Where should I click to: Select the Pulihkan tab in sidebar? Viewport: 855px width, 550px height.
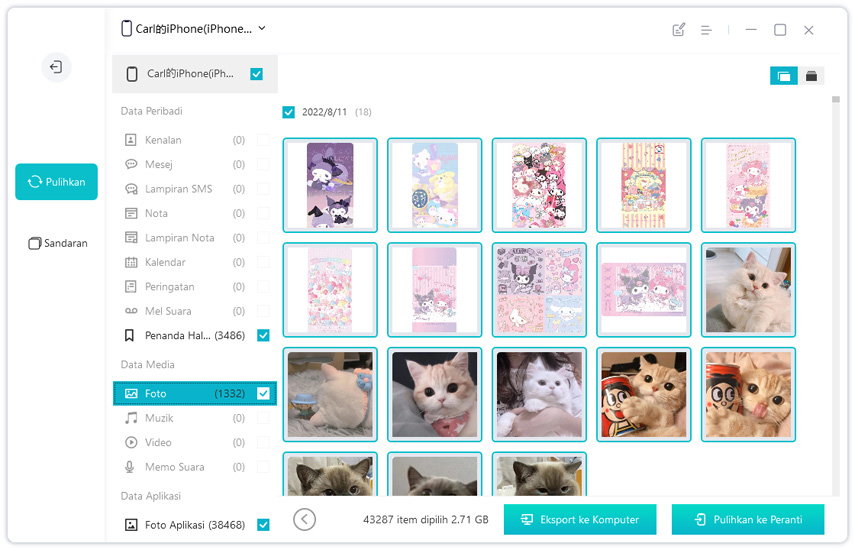click(x=57, y=182)
